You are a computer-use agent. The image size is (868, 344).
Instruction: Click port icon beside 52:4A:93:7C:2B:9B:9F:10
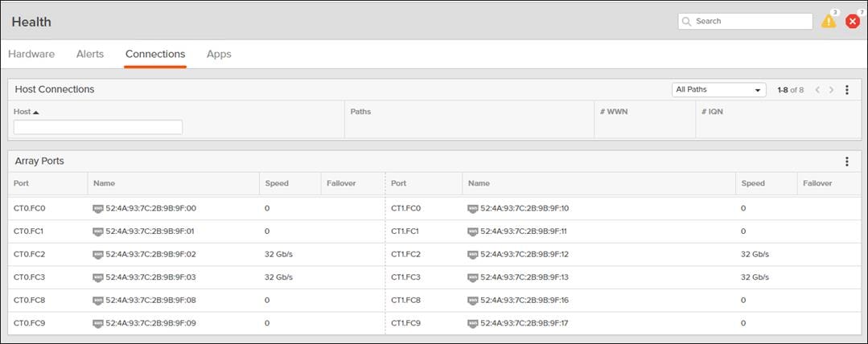(473, 208)
